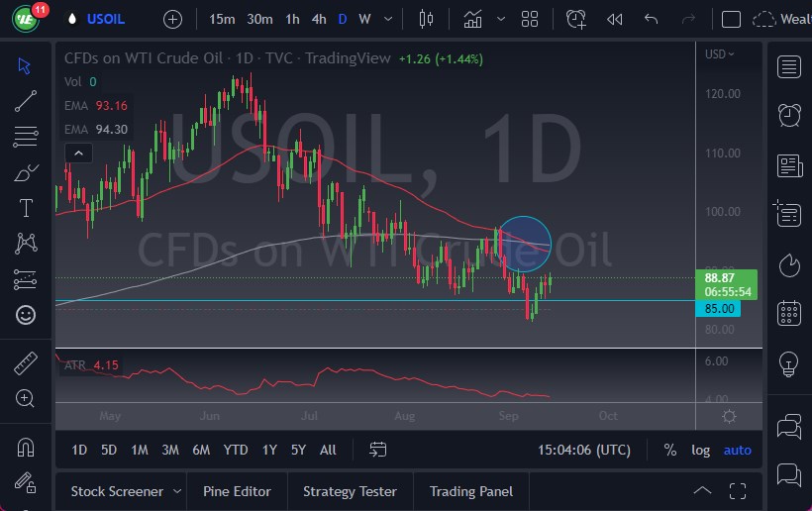Switch to the Strategy Tester tab

350,491
